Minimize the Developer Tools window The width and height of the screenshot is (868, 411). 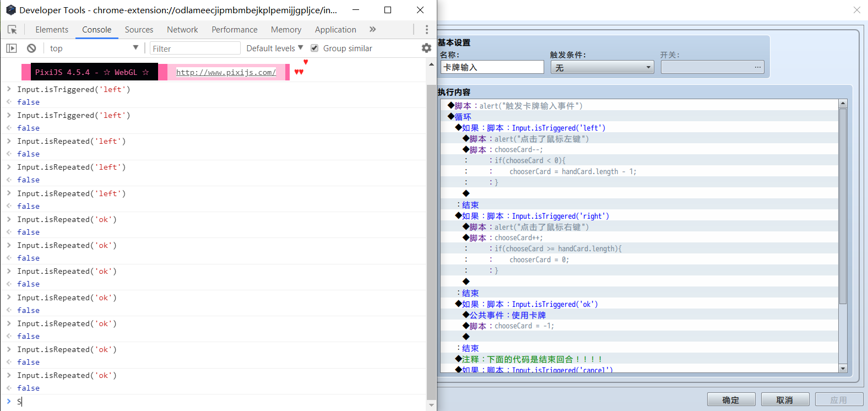356,10
